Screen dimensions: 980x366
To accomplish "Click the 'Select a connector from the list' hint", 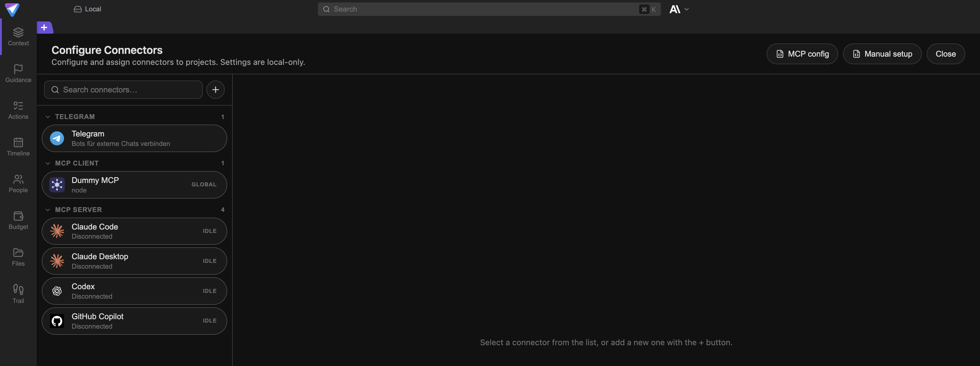I will (x=606, y=342).
